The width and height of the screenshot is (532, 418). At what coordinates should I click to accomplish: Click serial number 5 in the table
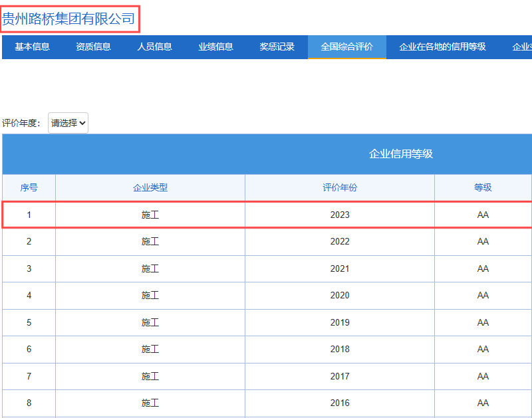(x=29, y=322)
